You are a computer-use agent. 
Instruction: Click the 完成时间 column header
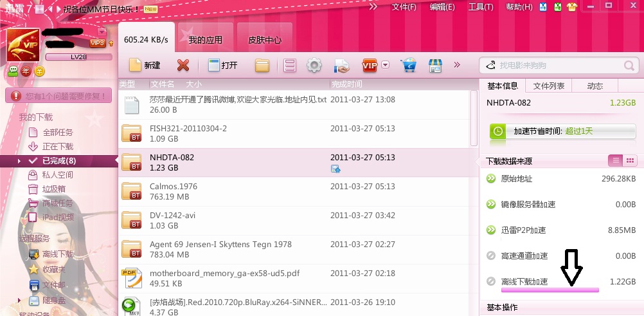click(346, 84)
